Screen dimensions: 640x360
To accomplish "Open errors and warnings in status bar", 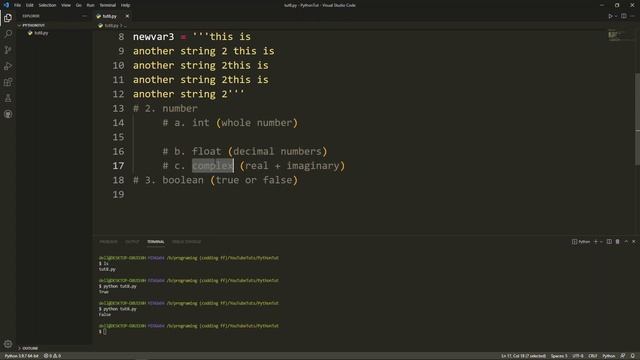I will [52, 356].
